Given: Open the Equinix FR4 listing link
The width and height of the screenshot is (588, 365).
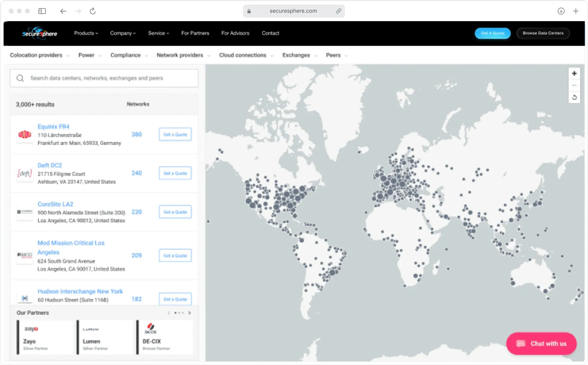Looking at the screenshot, I should [53, 127].
